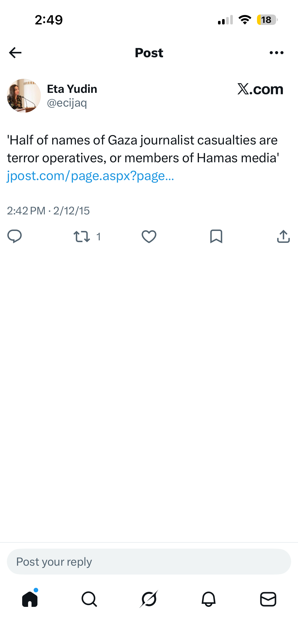Image resolution: width=298 pixels, height=644 pixels.
Task: Tap the share upload icon
Action: pyautogui.click(x=283, y=237)
